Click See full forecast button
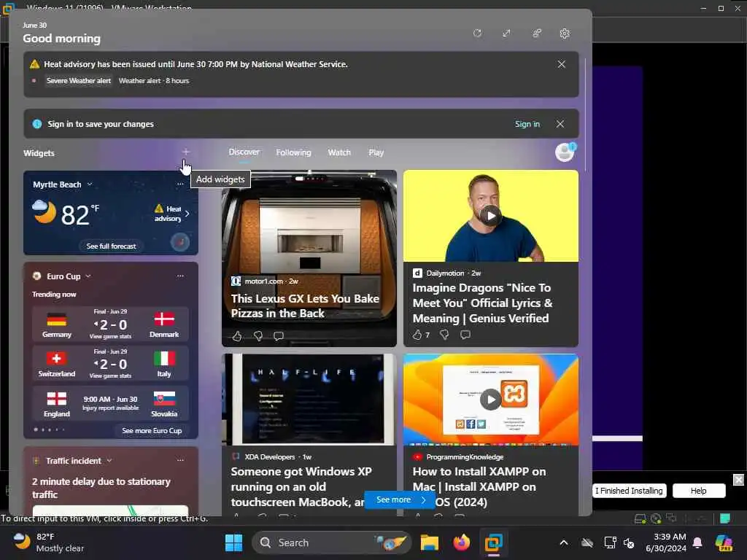Viewport: 747px width, 560px height. (x=111, y=246)
